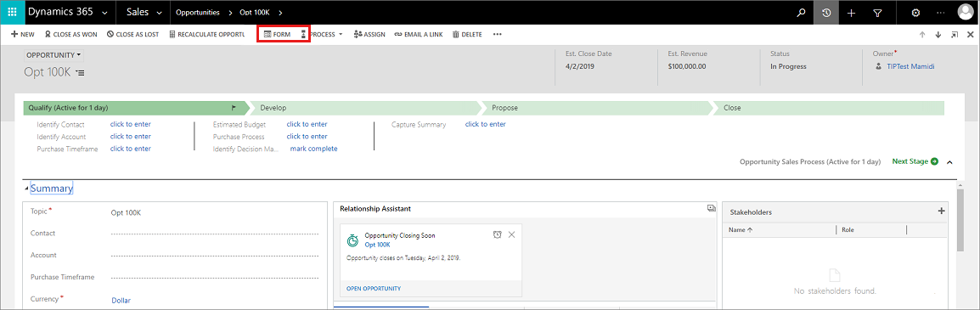Open the user profile avatar
The width and height of the screenshot is (980, 310).
pyautogui.click(x=966, y=13)
